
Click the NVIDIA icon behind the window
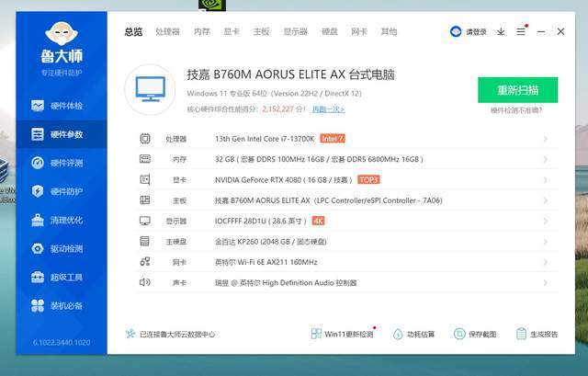click(212, 5)
